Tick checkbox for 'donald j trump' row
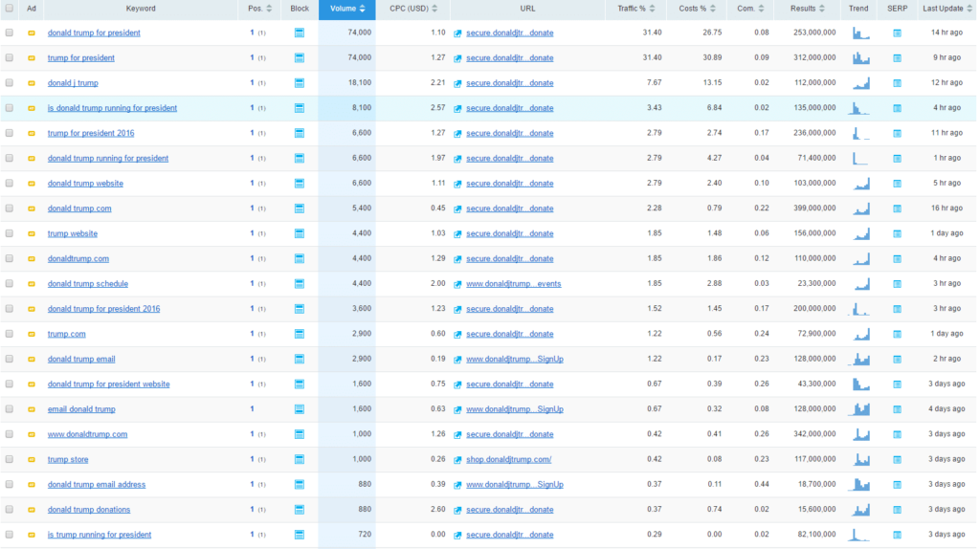Screen dimensions: 980x549 click(10, 82)
